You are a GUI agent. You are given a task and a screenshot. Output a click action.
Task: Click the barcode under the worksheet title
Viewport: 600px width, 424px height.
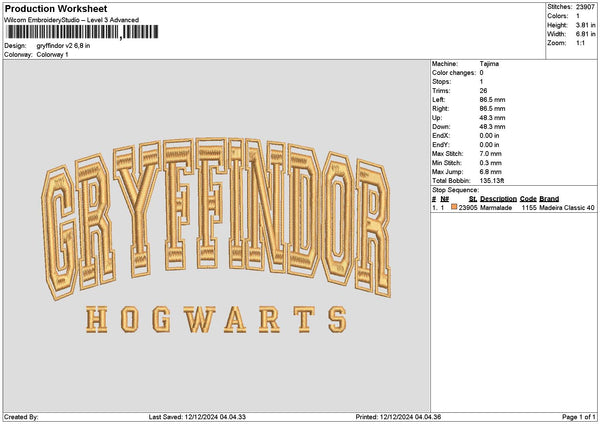click(82, 32)
